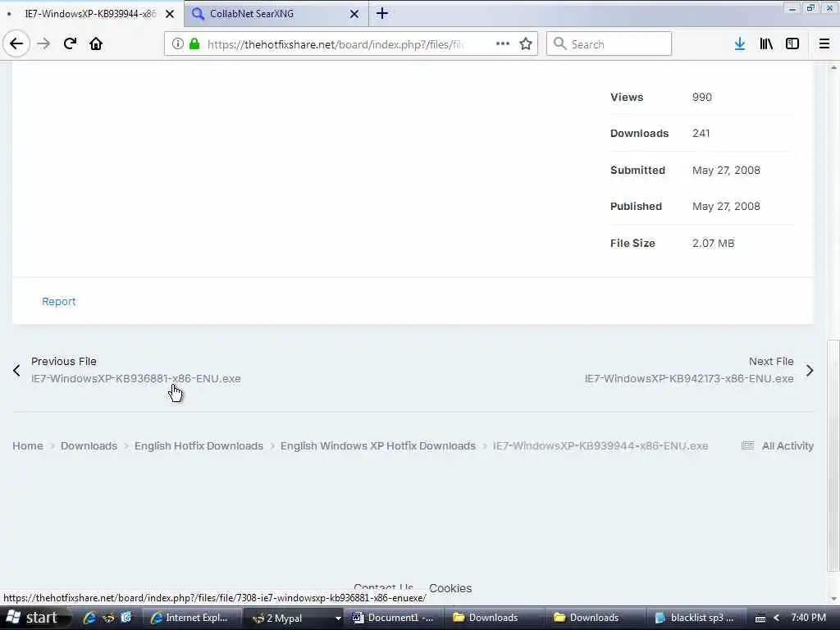Image resolution: width=840 pixels, height=630 pixels.
Task: Click the File Size value 2.07 MB
Action: [713, 243]
